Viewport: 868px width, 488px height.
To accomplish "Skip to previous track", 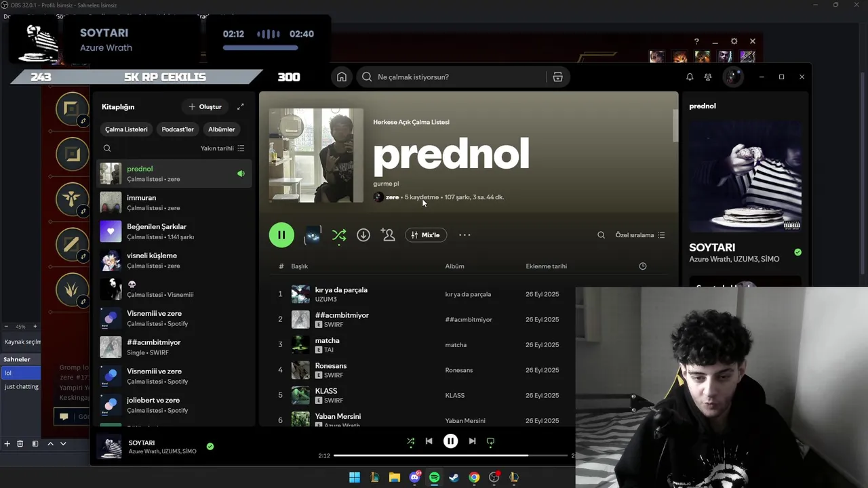I will (x=429, y=441).
